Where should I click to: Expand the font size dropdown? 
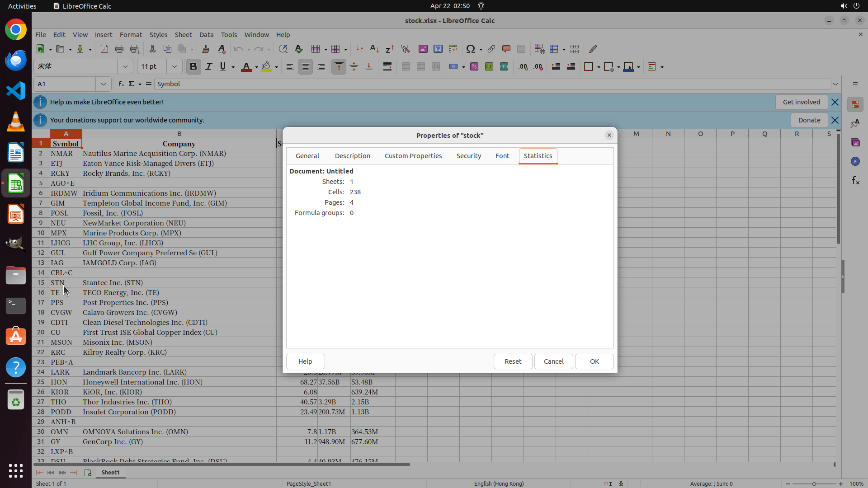[175, 66]
